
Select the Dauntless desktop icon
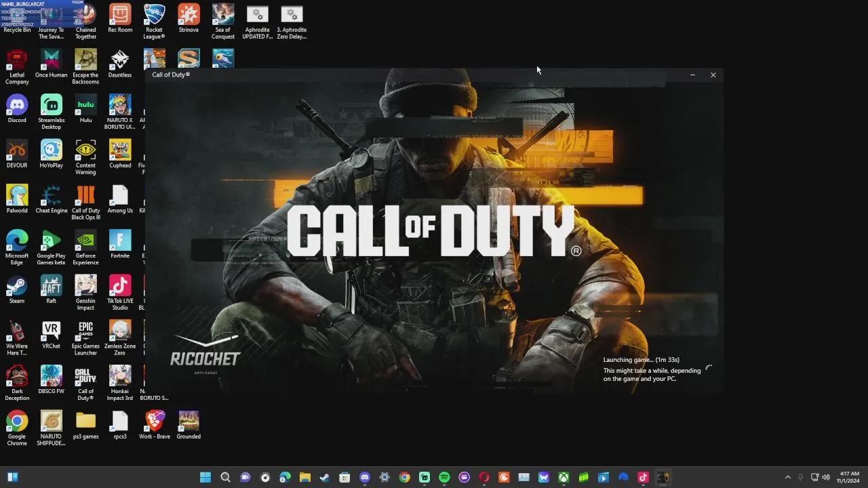120,64
